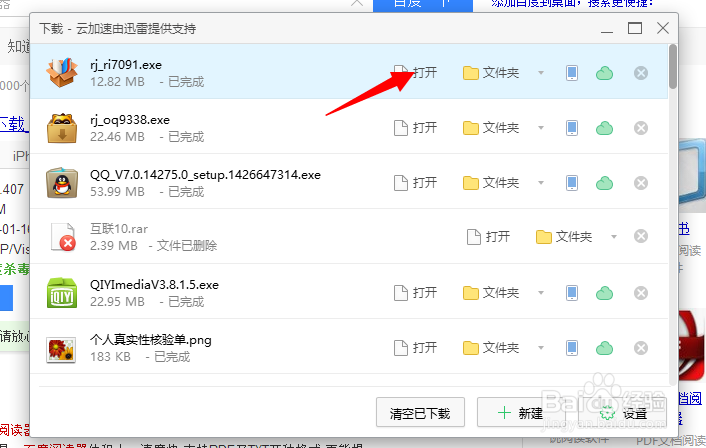706x448 pixels.
Task: Create new download with 新建 button
Action: tap(520, 412)
